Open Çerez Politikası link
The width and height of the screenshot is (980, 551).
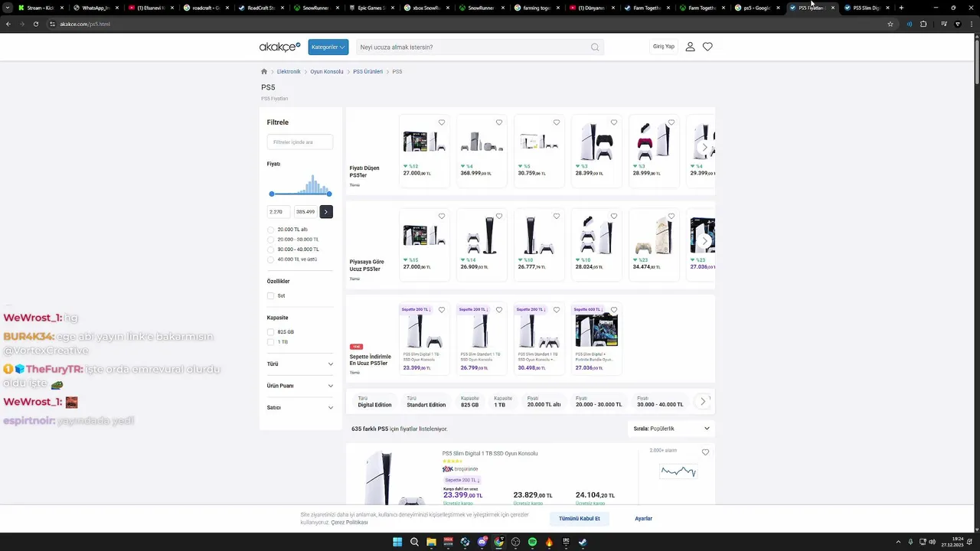coord(349,522)
